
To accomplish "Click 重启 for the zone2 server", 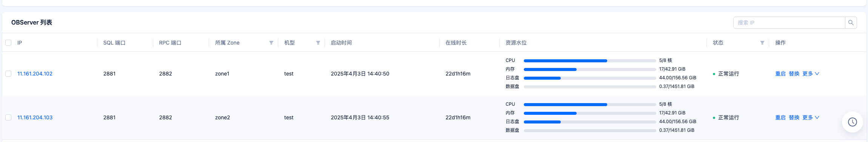I will tap(780, 117).
